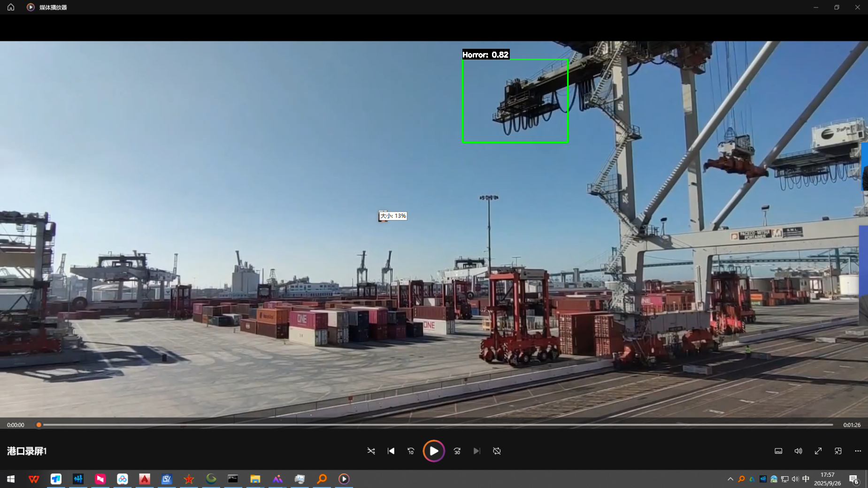868x488 pixels.
Task: Open WPS Office from the taskbar
Action: tap(34, 479)
